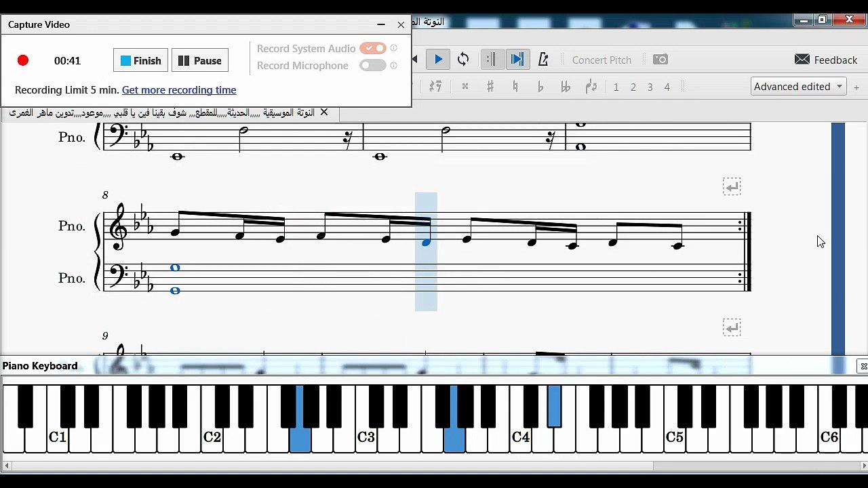Click measure number 8 label
868x488 pixels.
(x=105, y=195)
